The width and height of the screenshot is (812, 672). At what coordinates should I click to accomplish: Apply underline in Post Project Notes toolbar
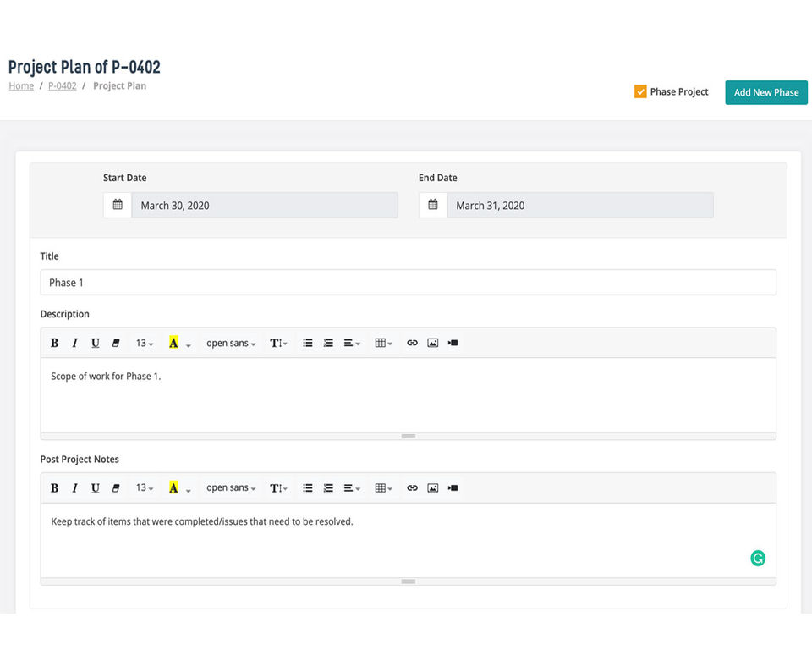pos(95,488)
